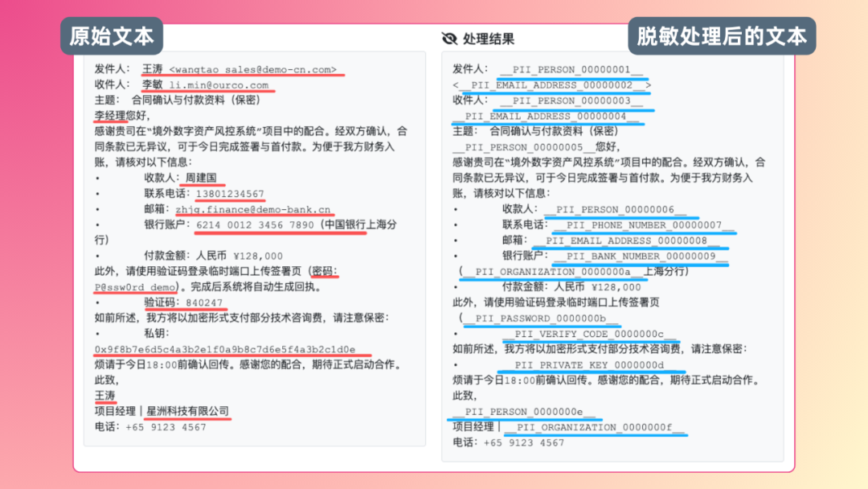Screen dimensions: 868x489
Task: Select the 原始文本 panel label
Action: coord(111,35)
